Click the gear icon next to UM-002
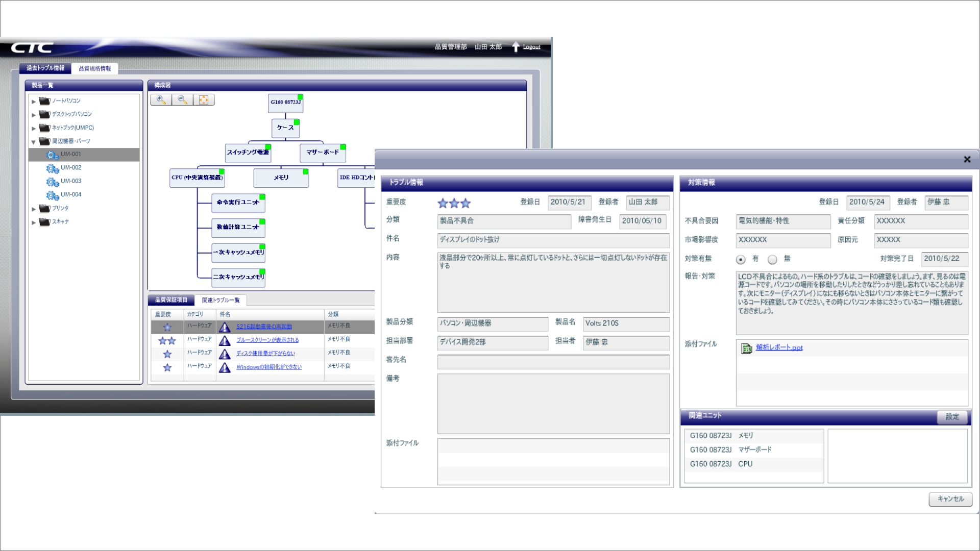 point(52,168)
